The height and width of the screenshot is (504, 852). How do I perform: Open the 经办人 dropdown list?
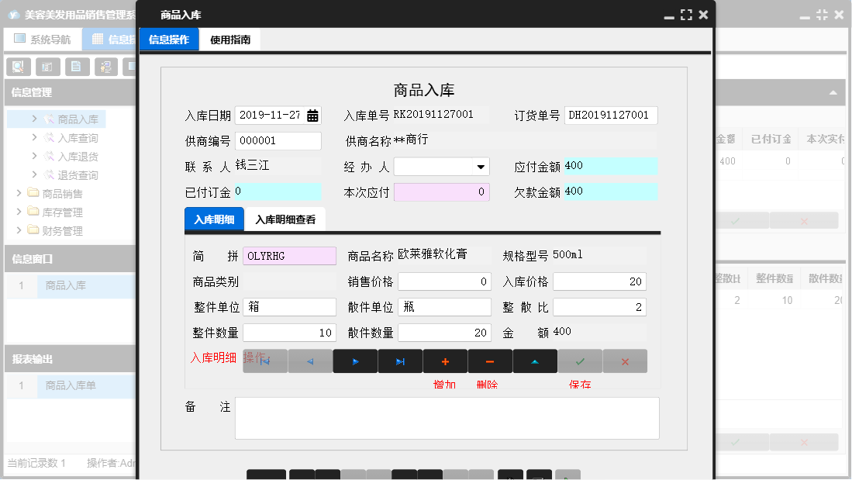(481, 166)
